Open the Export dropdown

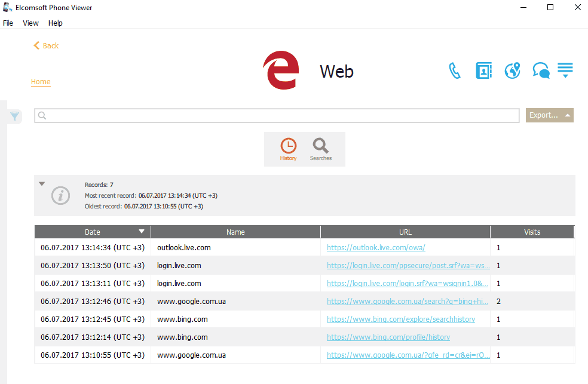click(x=549, y=115)
